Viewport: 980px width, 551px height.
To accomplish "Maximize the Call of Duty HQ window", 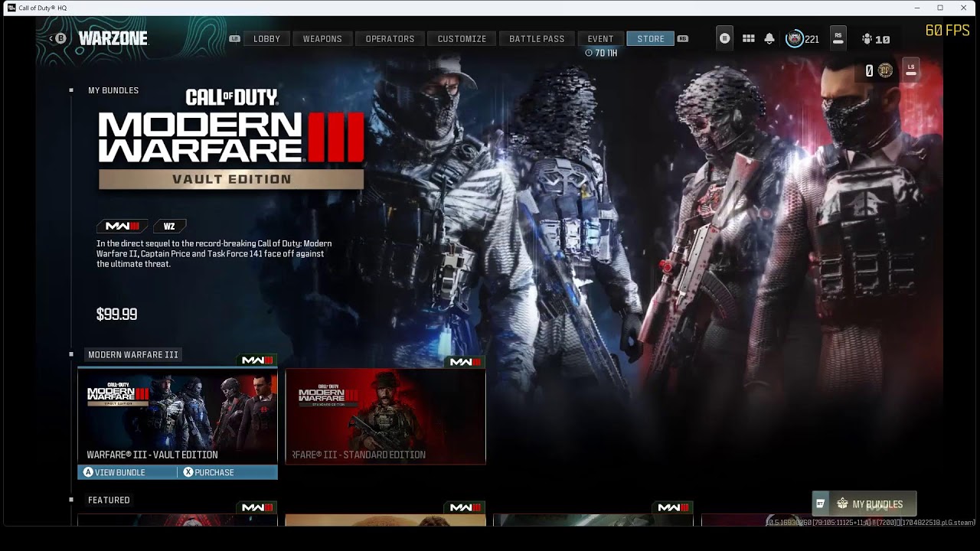I will [940, 8].
